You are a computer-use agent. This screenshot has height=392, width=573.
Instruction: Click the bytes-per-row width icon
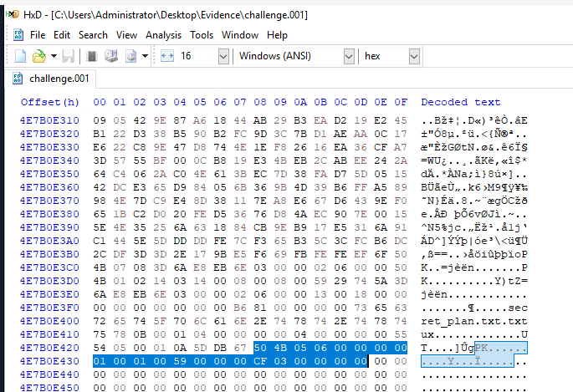point(167,56)
